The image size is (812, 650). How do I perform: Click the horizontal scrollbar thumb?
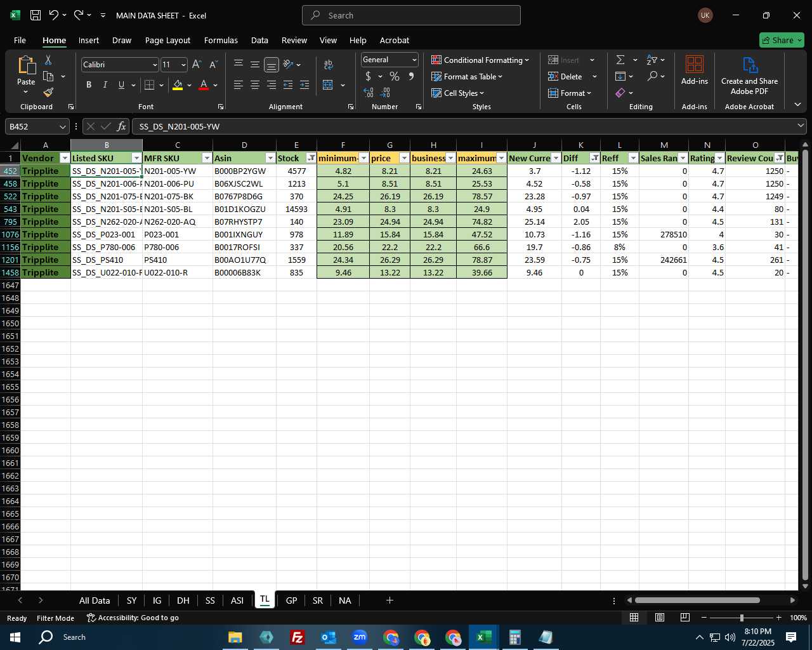(x=697, y=600)
